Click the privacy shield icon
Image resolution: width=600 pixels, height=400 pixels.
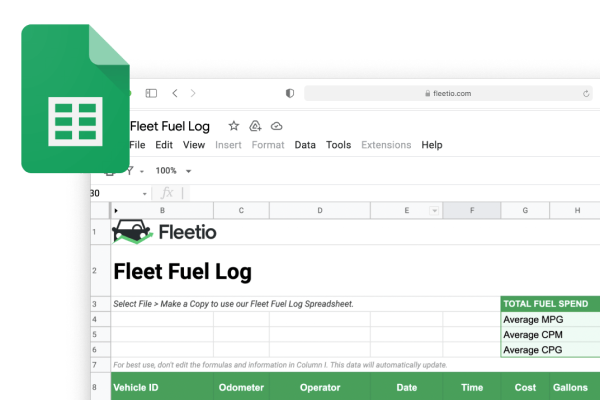(290, 93)
